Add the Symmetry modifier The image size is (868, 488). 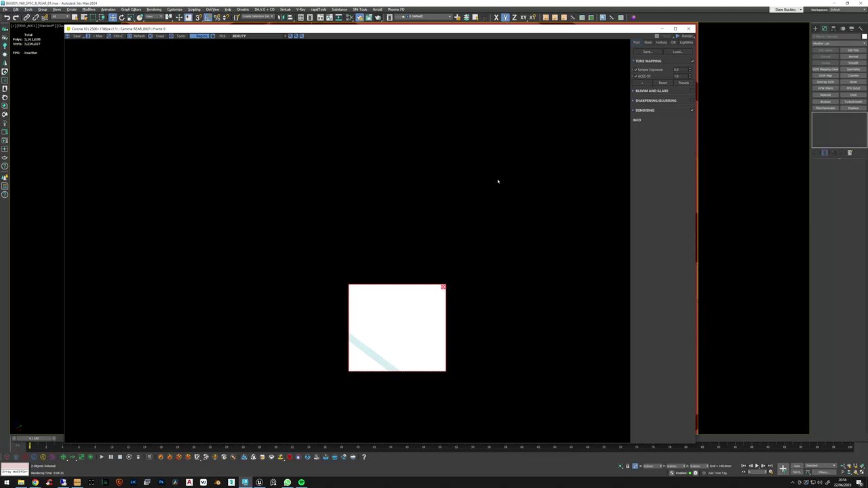click(x=853, y=69)
